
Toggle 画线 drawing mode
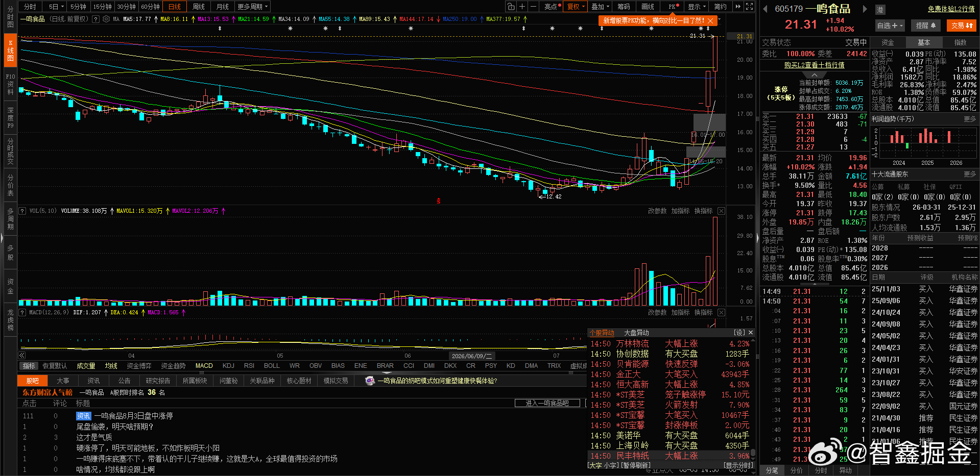coord(648,7)
